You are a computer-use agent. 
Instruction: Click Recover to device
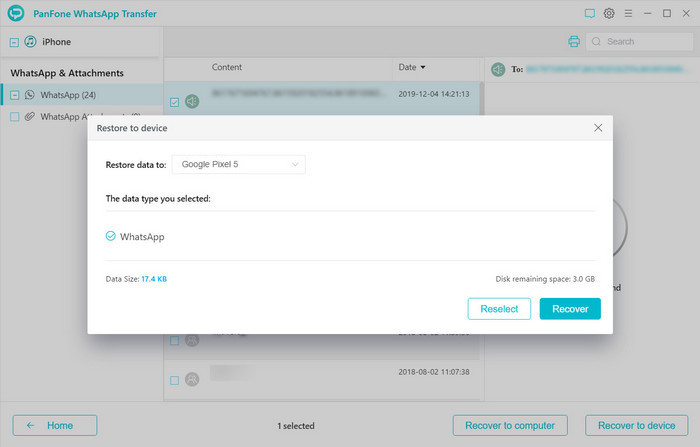click(x=637, y=425)
